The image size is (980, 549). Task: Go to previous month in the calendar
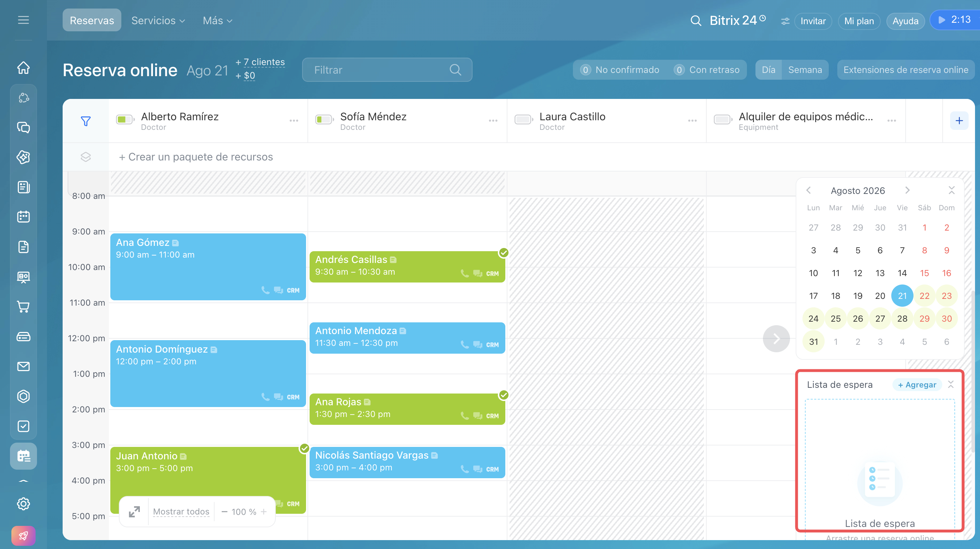809,190
